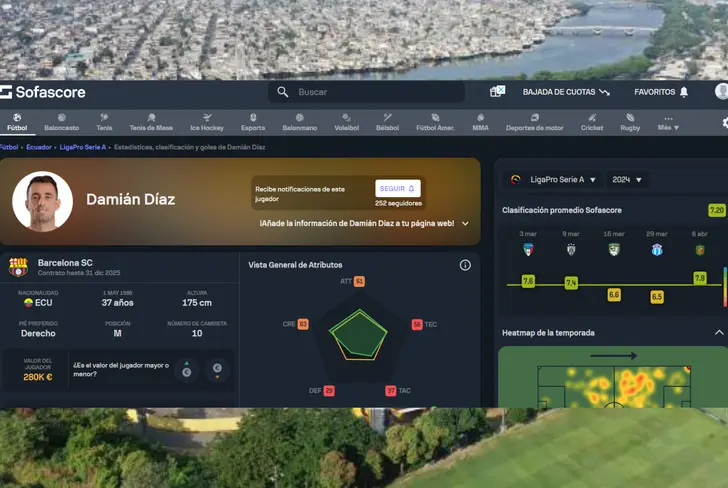The width and height of the screenshot is (728, 488).
Task: Click the Sofascore logo
Action: tap(43, 92)
